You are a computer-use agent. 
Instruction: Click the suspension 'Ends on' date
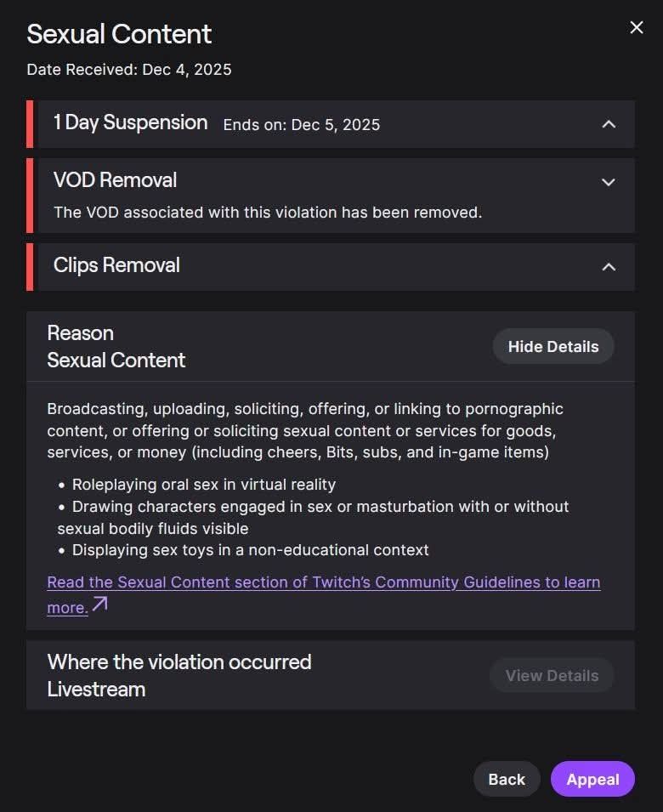(302, 125)
